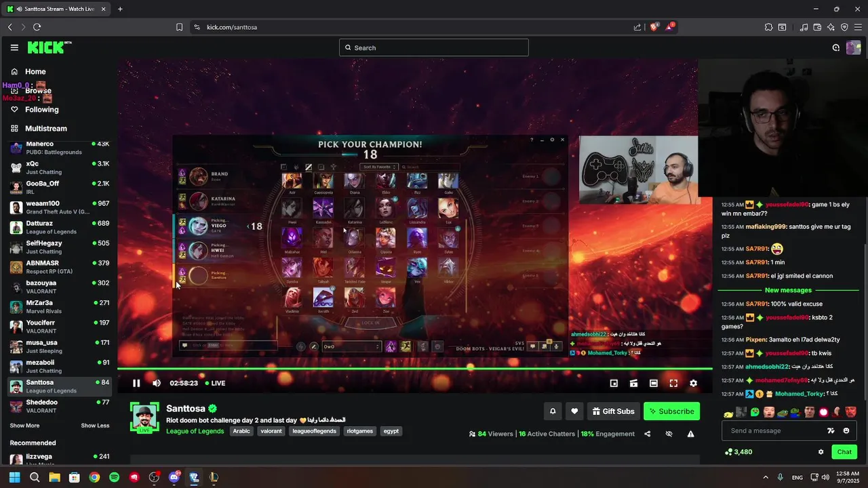Click the Kick search box
Screen dimensions: 868x488
tap(434, 47)
